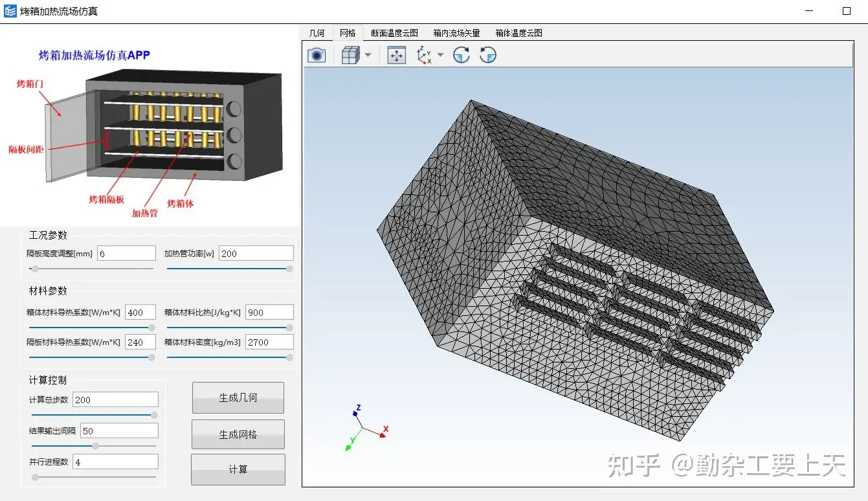The image size is (868, 501).
Task: Select the 箱体材料比热 input box
Action: point(269,312)
